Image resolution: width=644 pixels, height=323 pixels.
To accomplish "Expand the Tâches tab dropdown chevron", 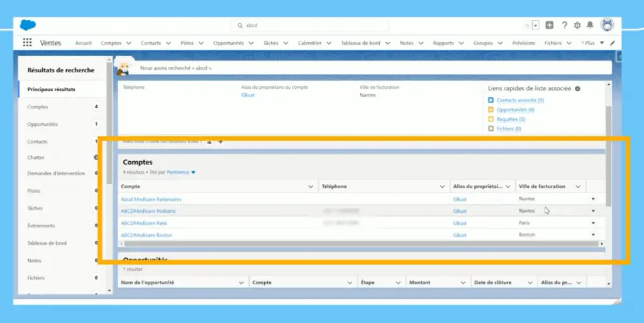I will click(x=286, y=43).
